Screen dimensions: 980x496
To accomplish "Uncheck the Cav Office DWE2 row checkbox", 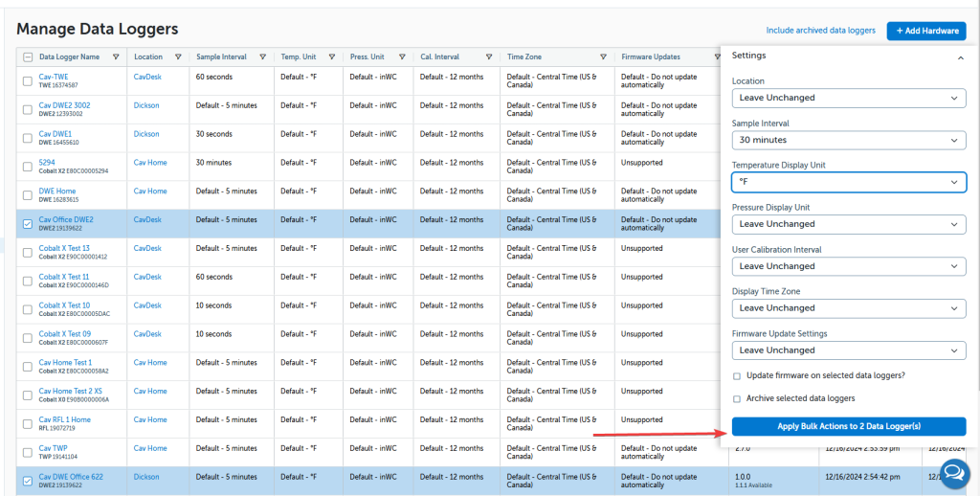I will 28,224.
